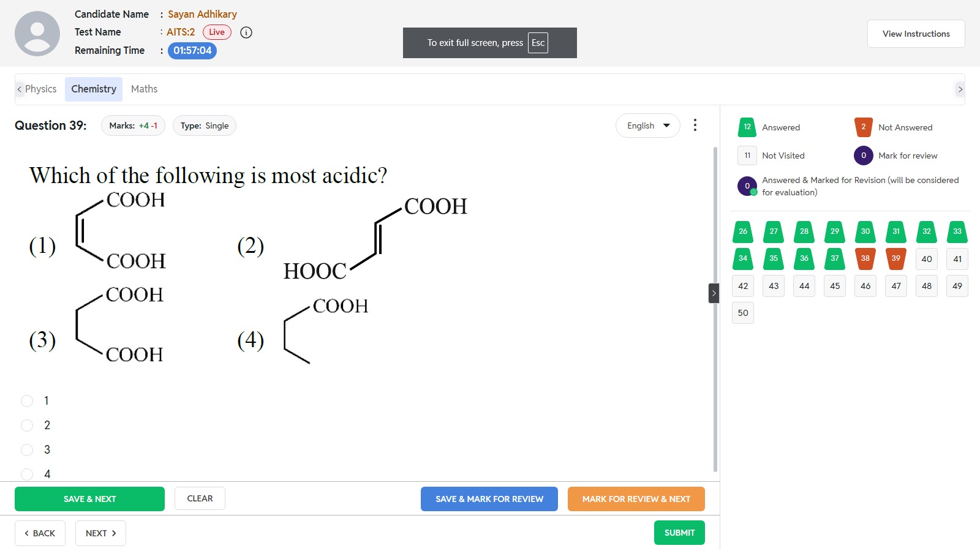The image size is (980, 551).
Task: Select answer option 2
Action: (27, 425)
